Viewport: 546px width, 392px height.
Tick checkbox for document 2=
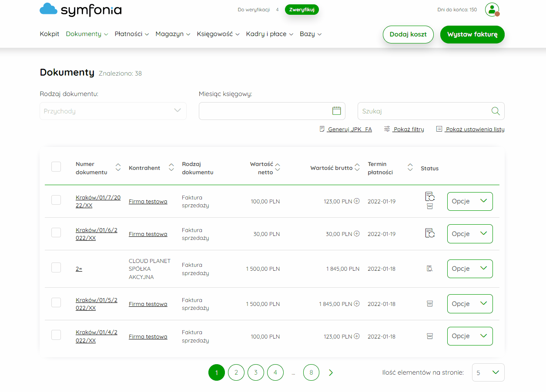(56, 267)
